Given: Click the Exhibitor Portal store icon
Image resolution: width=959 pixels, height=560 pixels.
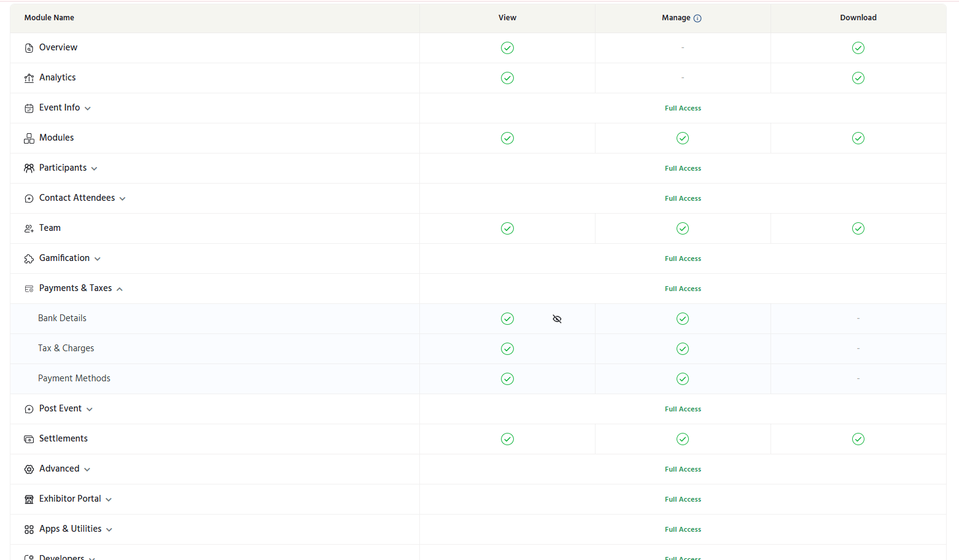Looking at the screenshot, I should (x=29, y=499).
